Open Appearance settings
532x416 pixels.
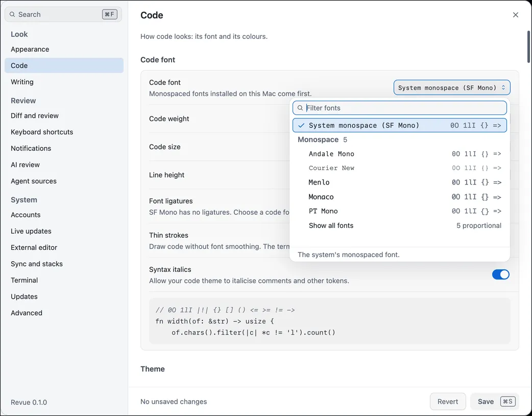pyautogui.click(x=64, y=49)
